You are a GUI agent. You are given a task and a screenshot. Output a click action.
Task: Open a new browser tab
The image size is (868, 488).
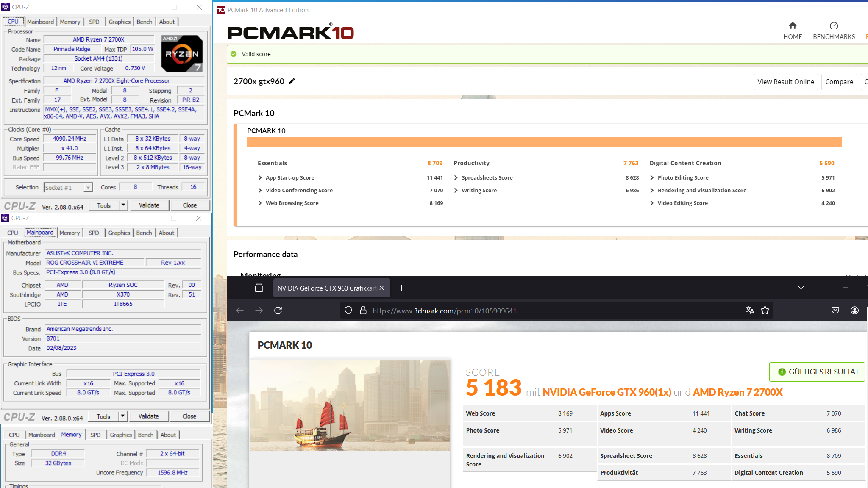click(x=401, y=288)
